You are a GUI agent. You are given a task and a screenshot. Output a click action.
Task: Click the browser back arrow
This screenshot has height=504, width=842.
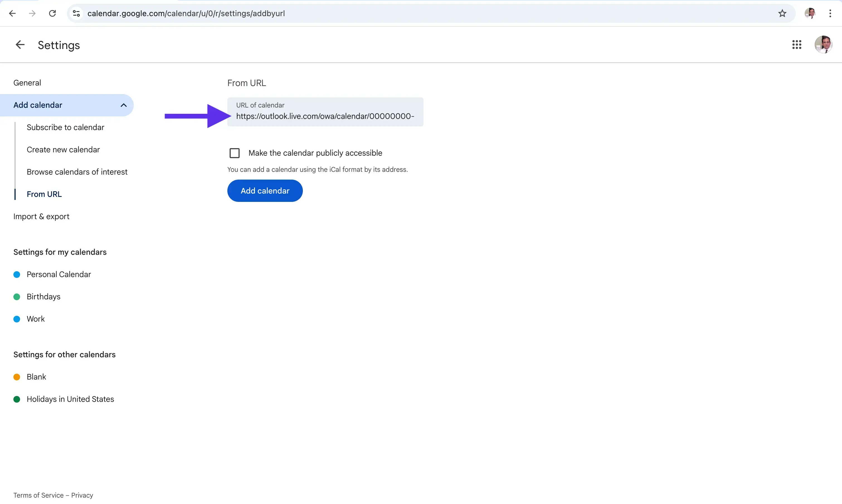pos(12,14)
